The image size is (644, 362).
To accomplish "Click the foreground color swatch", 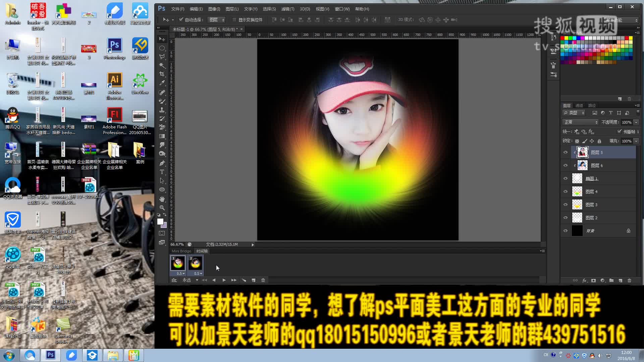I will click(160, 222).
